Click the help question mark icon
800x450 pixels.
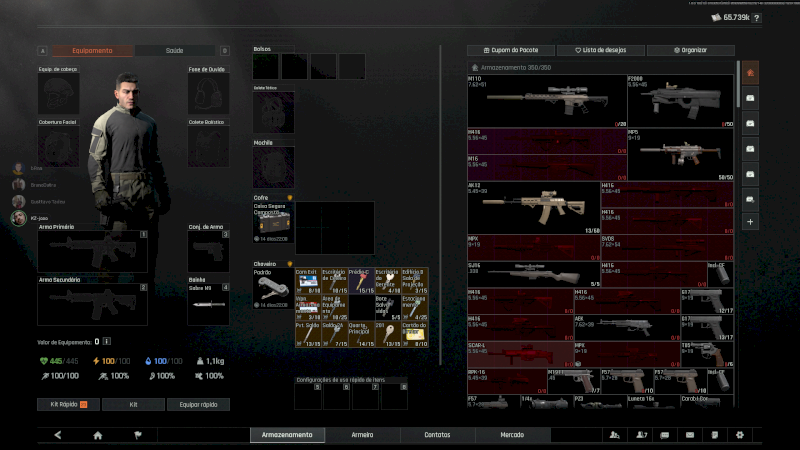coord(756,18)
